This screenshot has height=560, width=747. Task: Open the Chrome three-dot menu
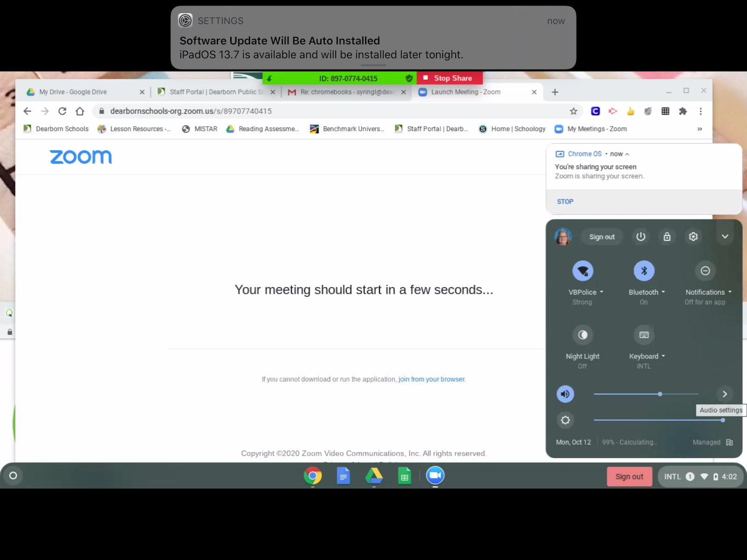701,111
